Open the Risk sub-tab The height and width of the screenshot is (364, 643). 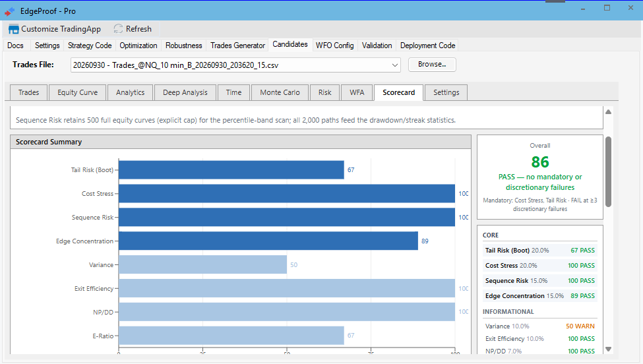pyautogui.click(x=324, y=92)
